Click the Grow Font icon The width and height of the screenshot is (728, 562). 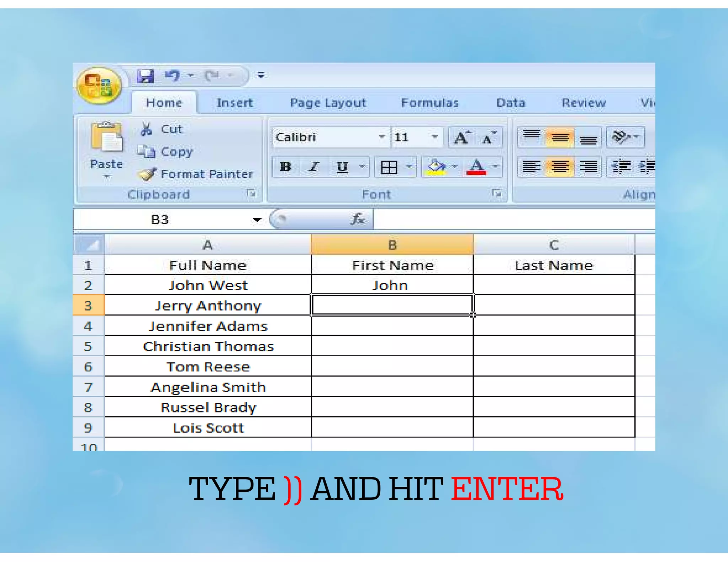tap(462, 137)
